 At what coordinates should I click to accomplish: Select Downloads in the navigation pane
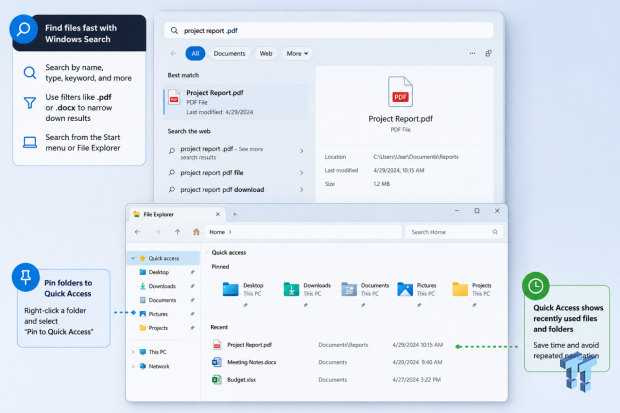click(162, 286)
